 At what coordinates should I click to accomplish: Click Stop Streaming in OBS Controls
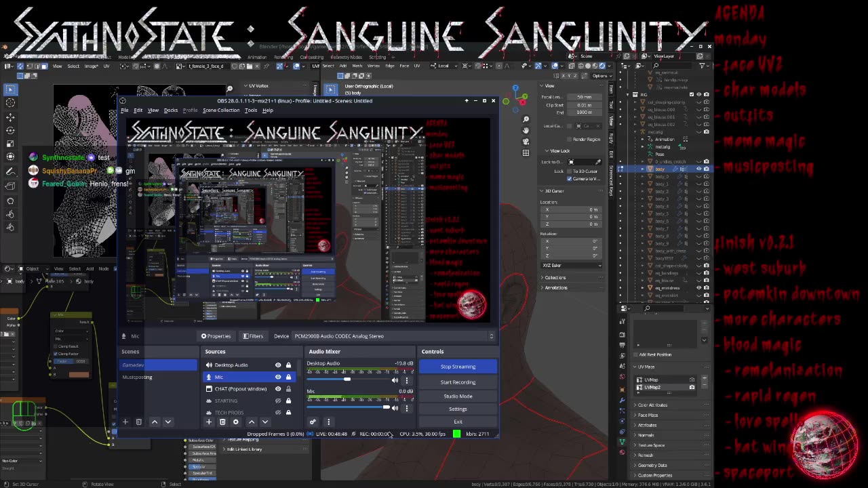[458, 367]
